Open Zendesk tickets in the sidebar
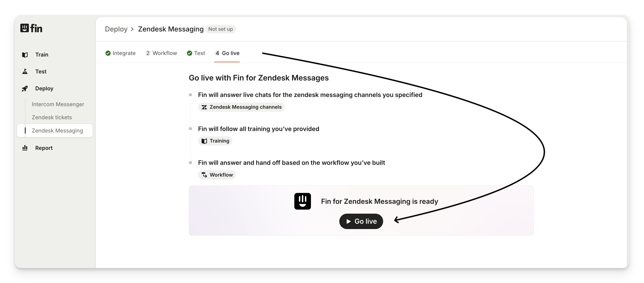The width and height of the screenshot is (644, 283). click(x=52, y=117)
